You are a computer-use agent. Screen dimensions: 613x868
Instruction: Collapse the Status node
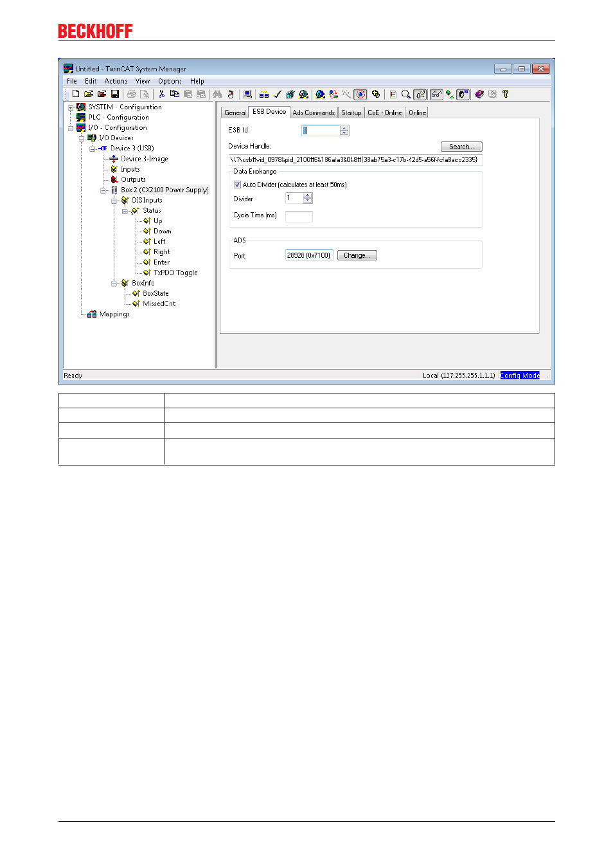pos(125,211)
